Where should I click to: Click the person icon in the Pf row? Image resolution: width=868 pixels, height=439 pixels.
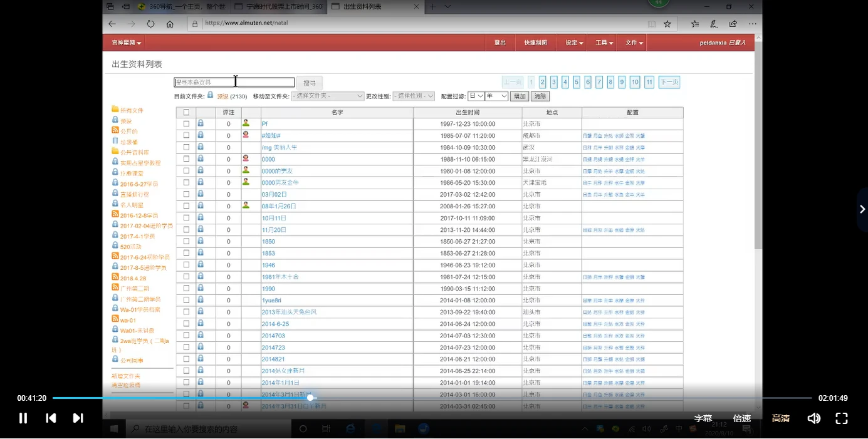coord(246,123)
